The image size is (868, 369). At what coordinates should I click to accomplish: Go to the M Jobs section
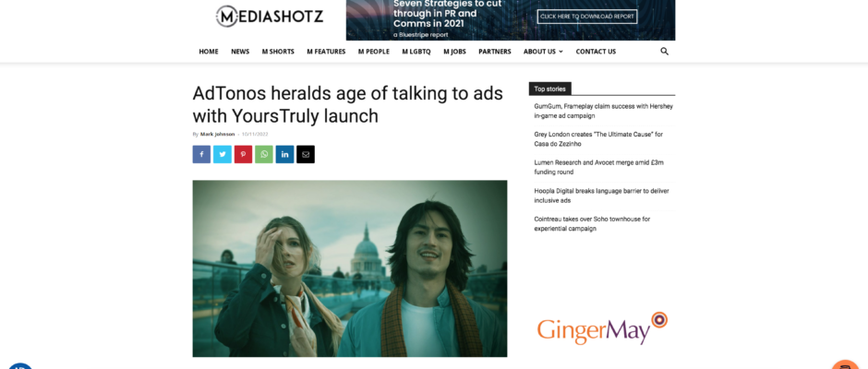coord(454,52)
